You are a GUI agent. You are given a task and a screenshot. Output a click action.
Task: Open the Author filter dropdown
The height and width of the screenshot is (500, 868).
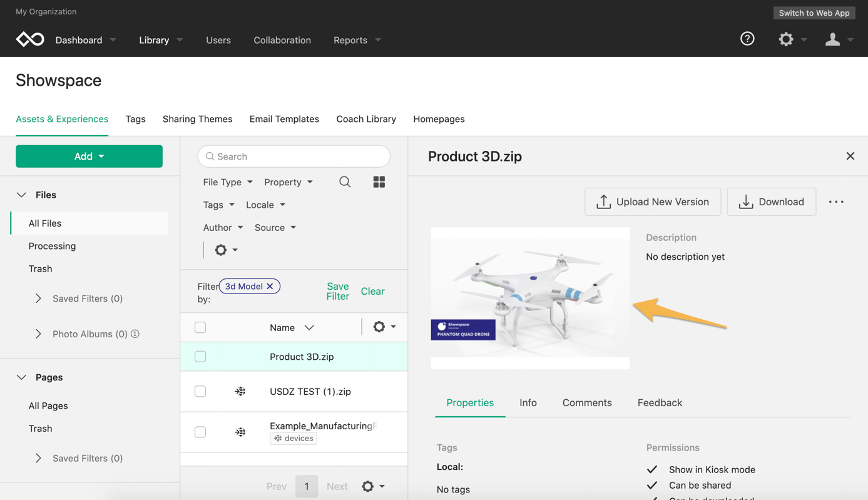click(223, 227)
